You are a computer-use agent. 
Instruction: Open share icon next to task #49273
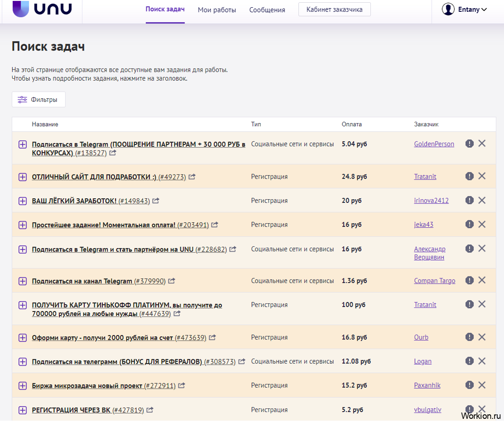[x=192, y=177]
